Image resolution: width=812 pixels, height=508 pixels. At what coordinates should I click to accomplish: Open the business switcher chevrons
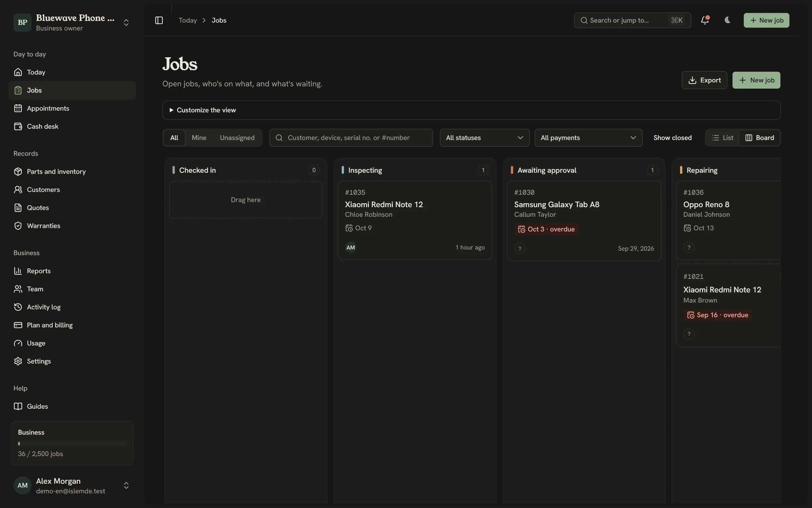click(126, 22)
